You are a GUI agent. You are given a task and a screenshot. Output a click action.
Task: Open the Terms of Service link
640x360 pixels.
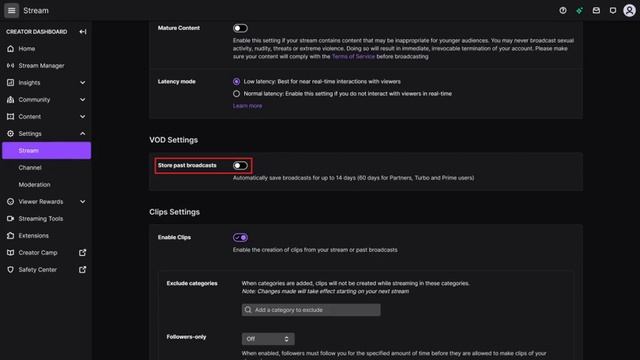353,56
